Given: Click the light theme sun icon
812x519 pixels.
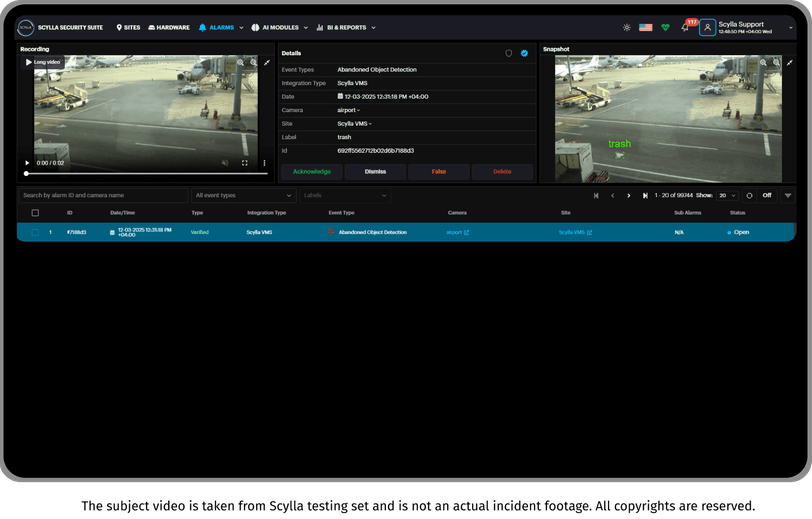Looking at the screenshot, I should tap(627, 27).
